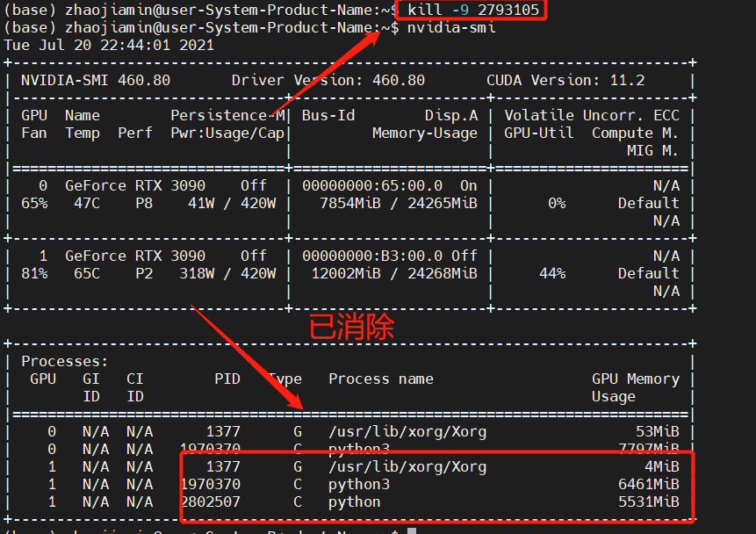Click the '6461MiB' memory value
756x534 pixels.
tap(649, 484)
